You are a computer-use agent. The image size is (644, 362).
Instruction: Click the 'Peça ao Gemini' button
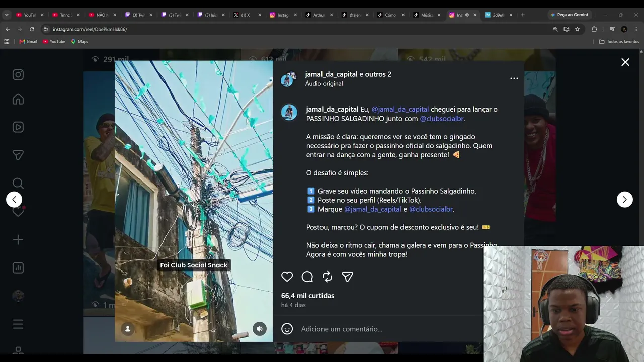coord(569,15)
